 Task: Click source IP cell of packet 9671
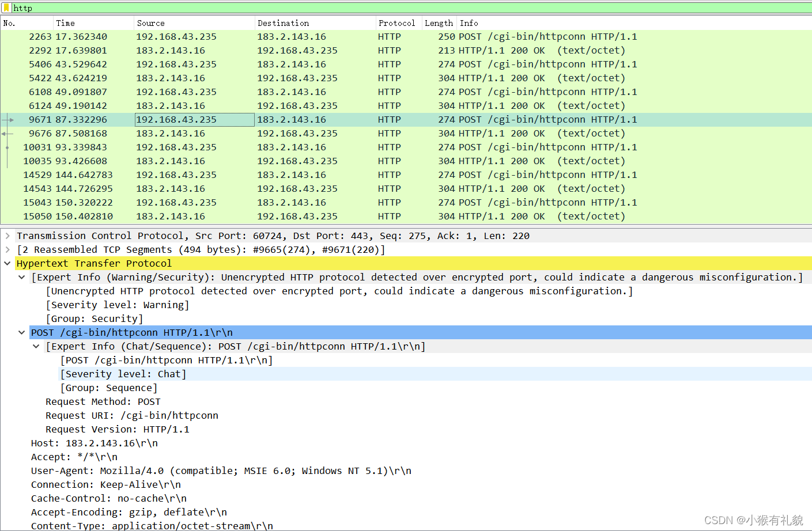click(x=194, y=120)
